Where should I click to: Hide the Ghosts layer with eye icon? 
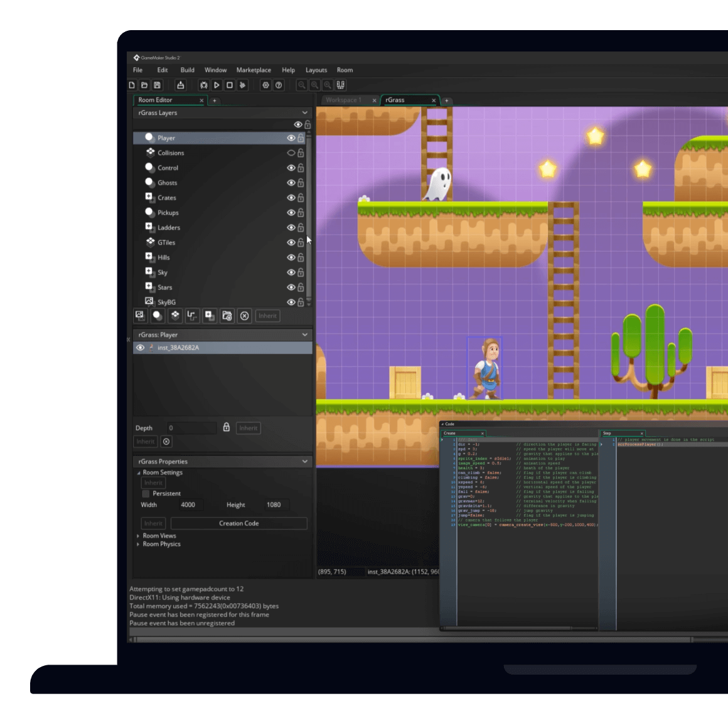(291, 183)
